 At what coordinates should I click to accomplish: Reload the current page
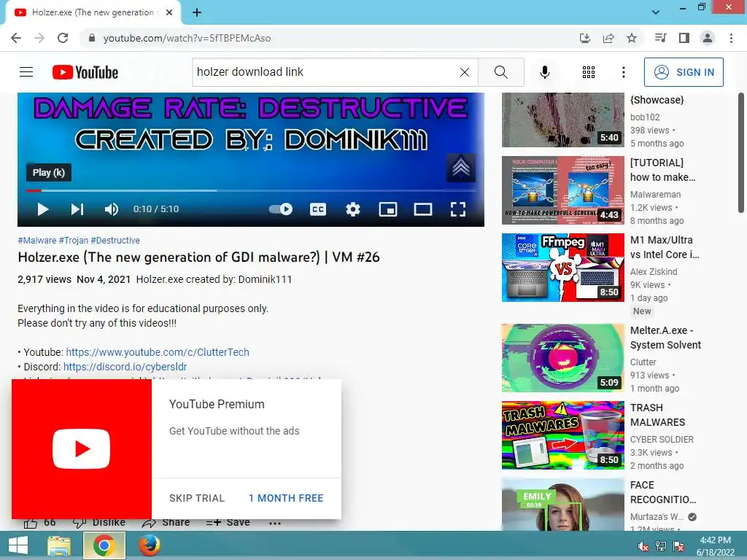[x=63, y=38]
